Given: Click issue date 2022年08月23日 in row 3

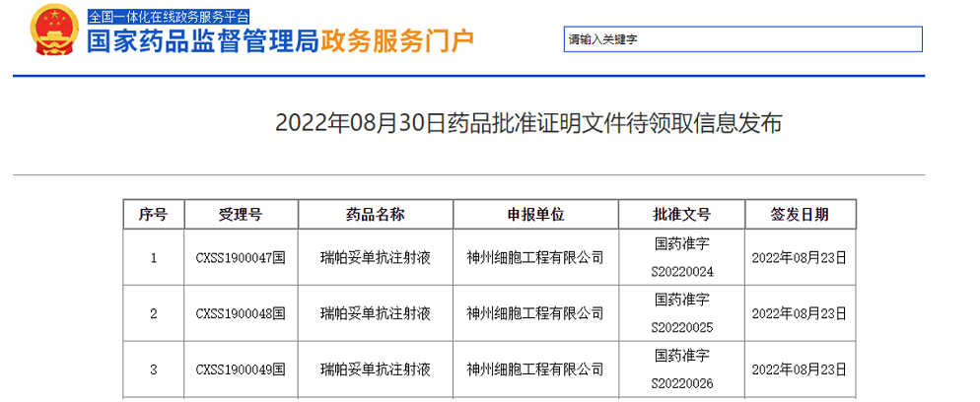Looking at the screenshot, I should [800, 369].
